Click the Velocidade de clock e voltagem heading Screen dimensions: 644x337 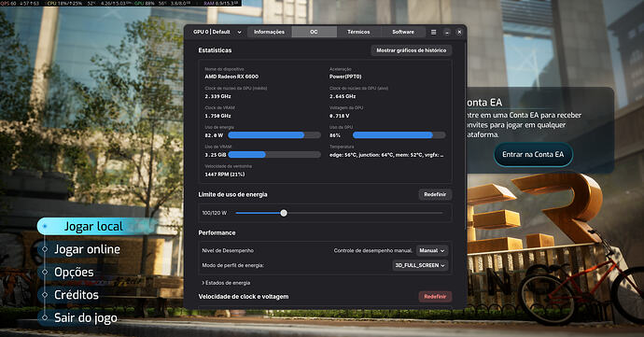click(244, 297)
